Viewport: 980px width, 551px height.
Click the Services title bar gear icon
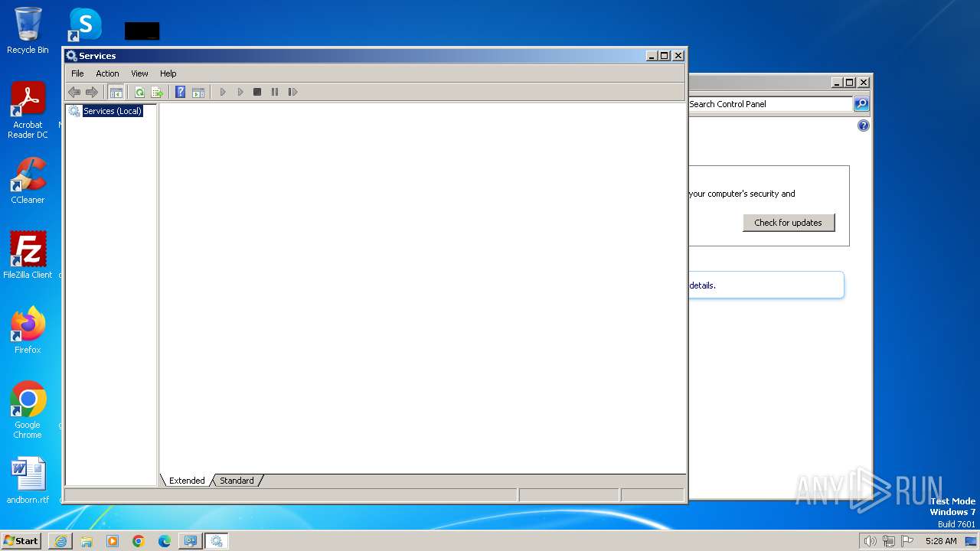pos(71,56)
